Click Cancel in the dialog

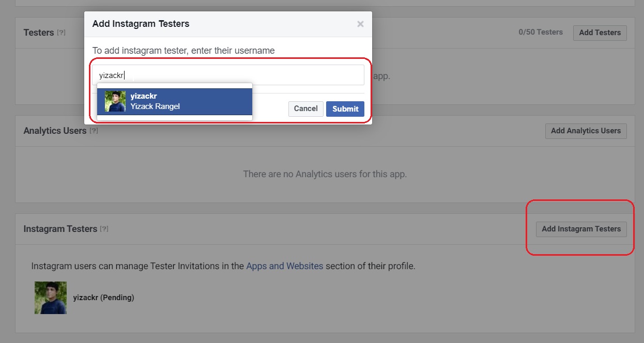(x=306, y=108)
